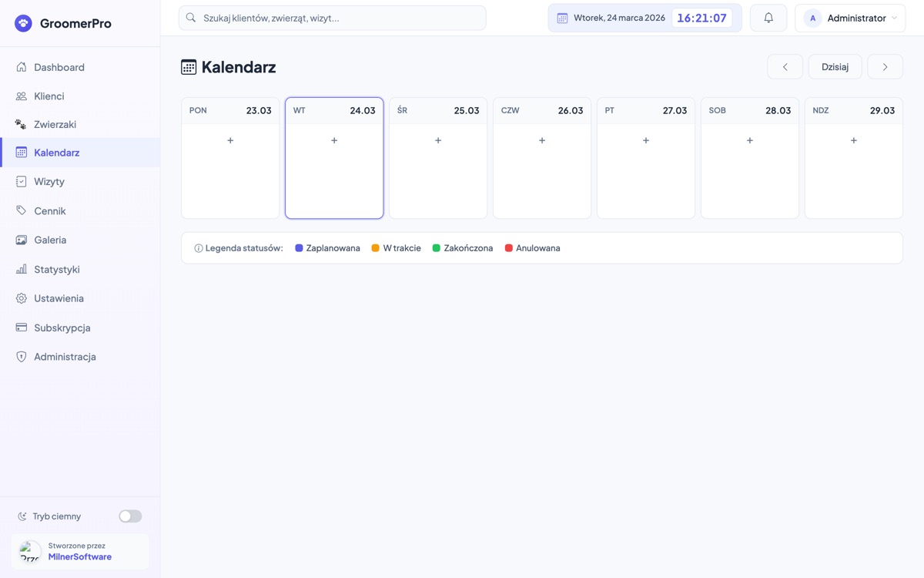The image size is (924, 578).
Task: Open notifications with the bell icon
Action: 768,18
